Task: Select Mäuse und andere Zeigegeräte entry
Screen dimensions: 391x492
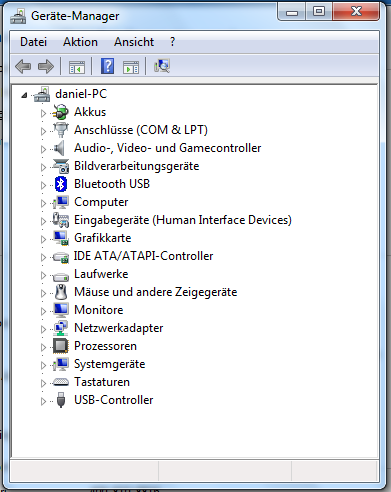Action: (x=155, y=292)
